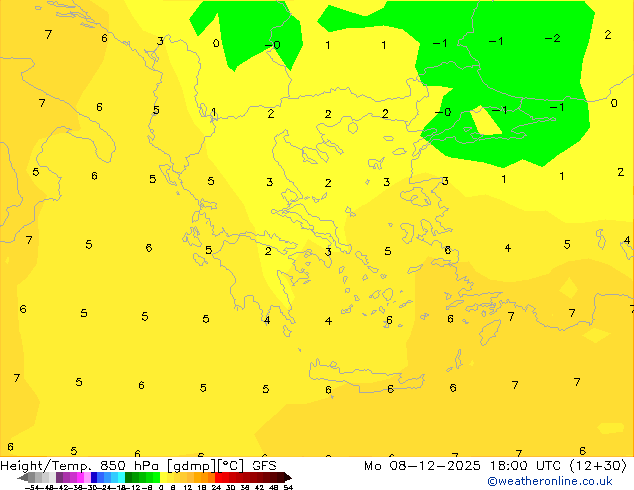The image size is (634, 490).
Task: Select the cyan swatch in the legend
Action: pos(121,477)
